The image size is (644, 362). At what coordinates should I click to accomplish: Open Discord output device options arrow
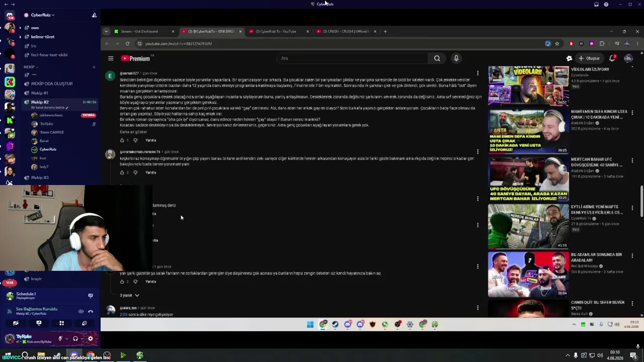click(82, 339)
